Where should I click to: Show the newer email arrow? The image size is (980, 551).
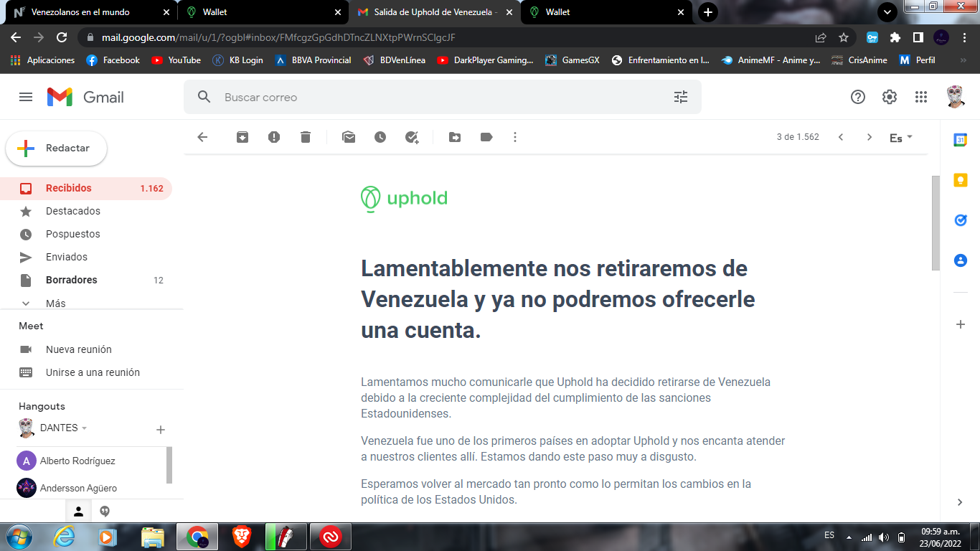(x=841, y=137)
